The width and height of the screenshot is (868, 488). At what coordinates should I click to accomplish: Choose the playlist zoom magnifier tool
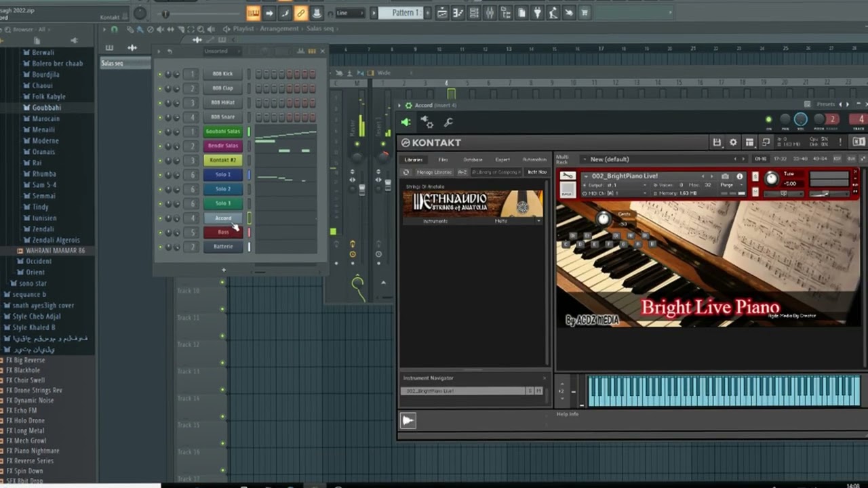200,29
